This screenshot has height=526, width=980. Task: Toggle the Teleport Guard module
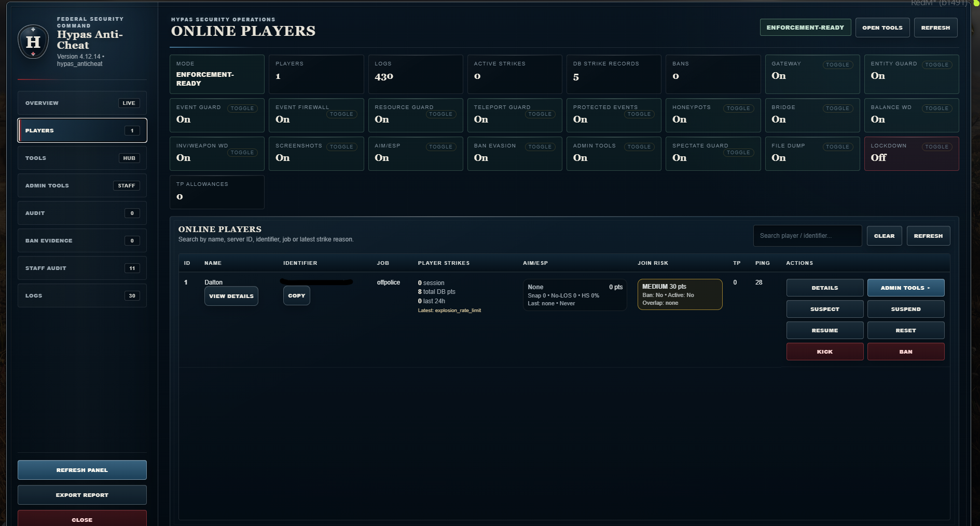(x=540, y=114)
